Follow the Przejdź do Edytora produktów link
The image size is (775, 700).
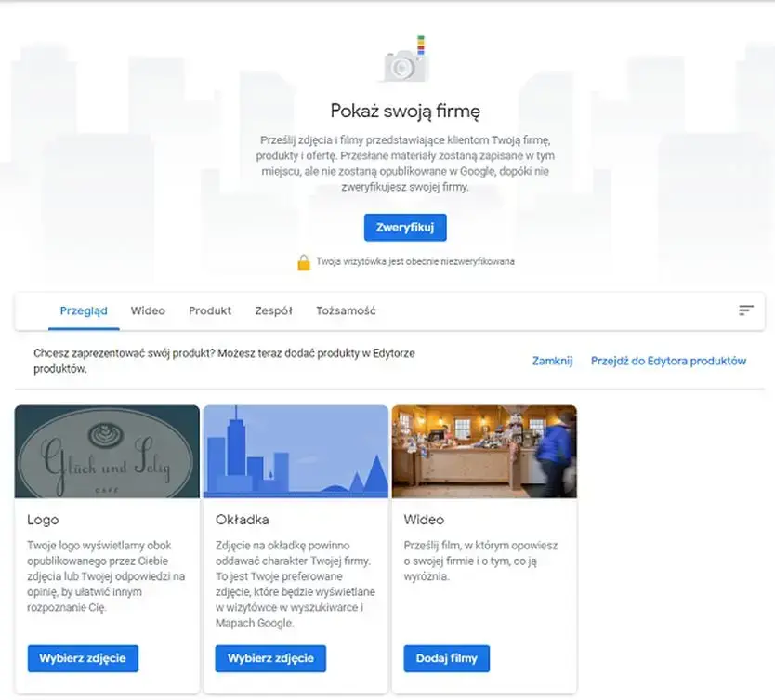pos(668,361)
